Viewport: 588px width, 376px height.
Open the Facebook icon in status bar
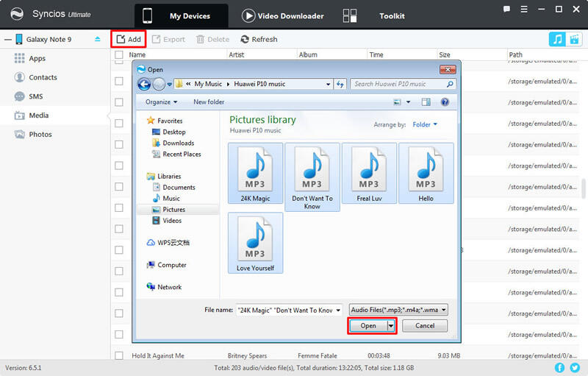click(x=559, y=367)
